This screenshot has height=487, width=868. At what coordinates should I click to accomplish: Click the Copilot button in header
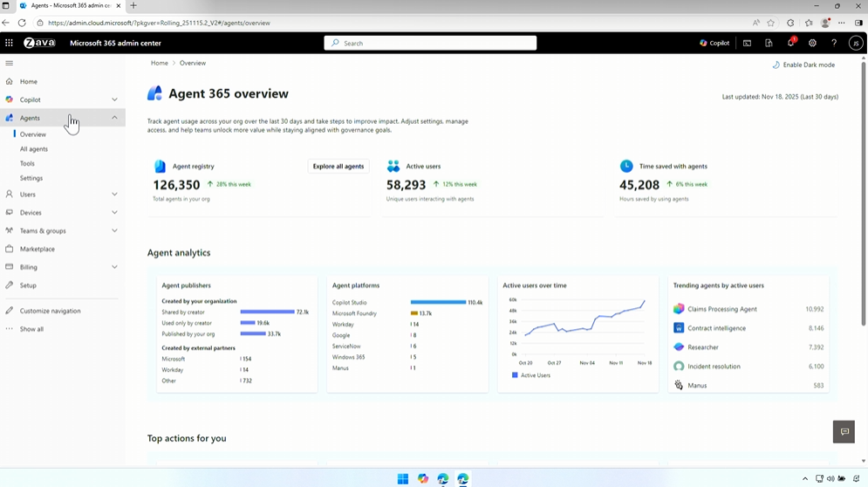[714, 43]
